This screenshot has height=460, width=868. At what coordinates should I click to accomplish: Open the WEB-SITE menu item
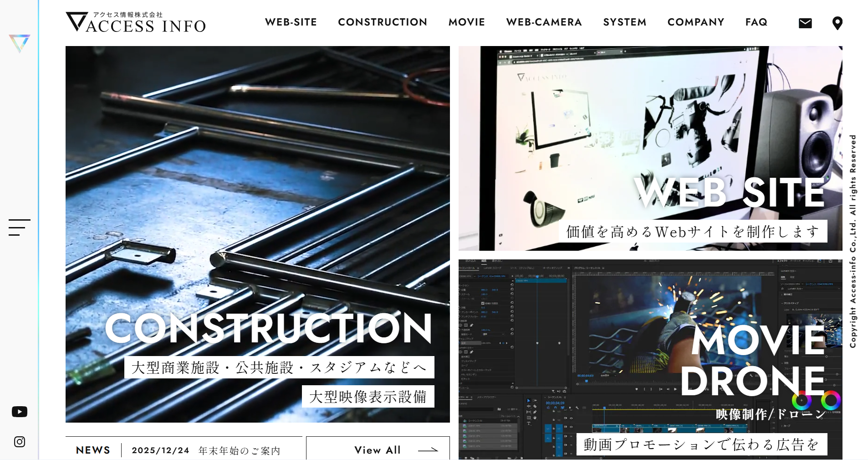[x=291, y=22]
